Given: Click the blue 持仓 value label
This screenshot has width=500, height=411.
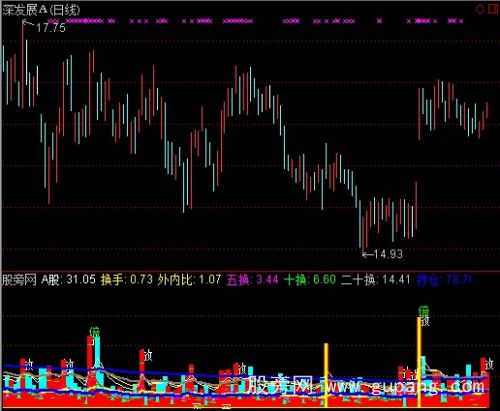Looking at the screenshot, I should tap(444, 280).
